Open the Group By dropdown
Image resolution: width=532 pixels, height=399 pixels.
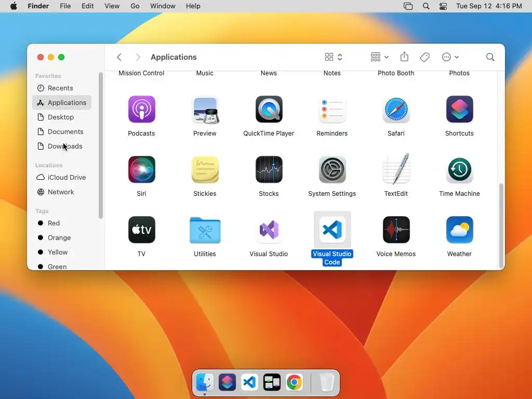(x=380, y=57)
